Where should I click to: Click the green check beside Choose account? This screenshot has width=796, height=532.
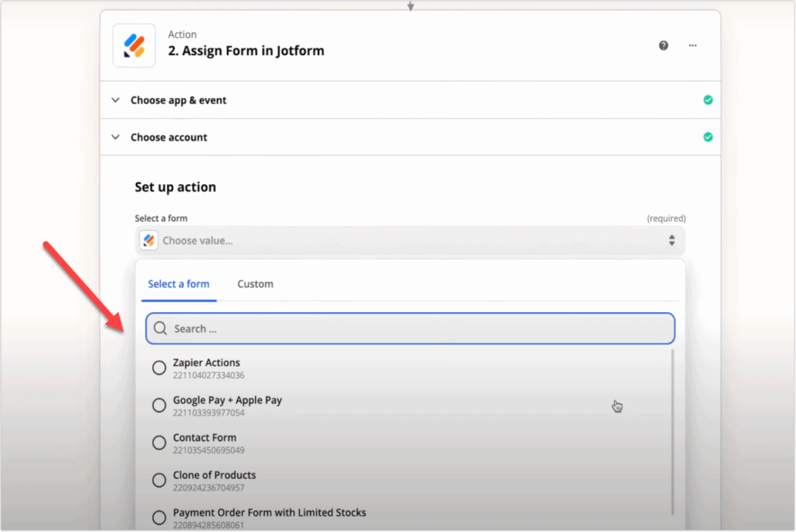pos(707,137)
